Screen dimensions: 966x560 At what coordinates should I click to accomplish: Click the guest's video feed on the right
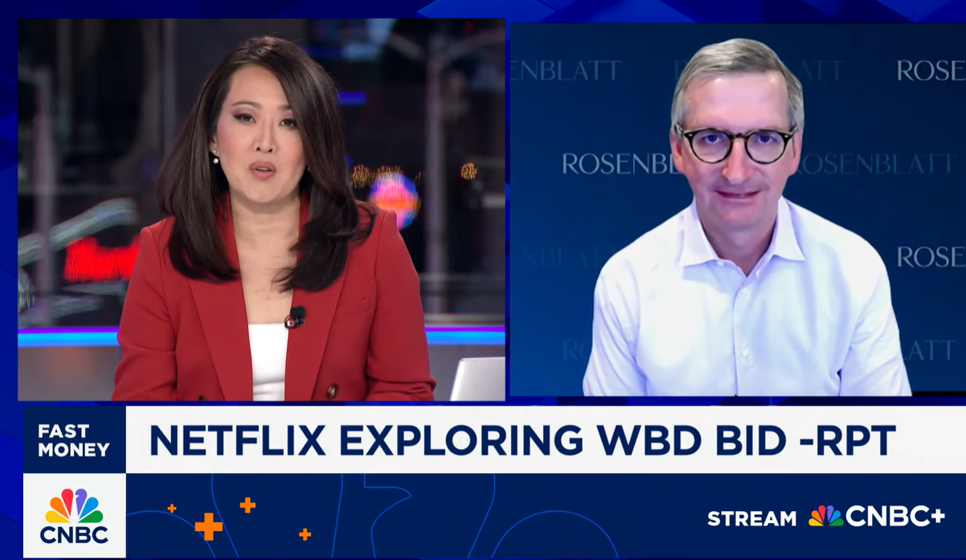(x=738, y=210)
